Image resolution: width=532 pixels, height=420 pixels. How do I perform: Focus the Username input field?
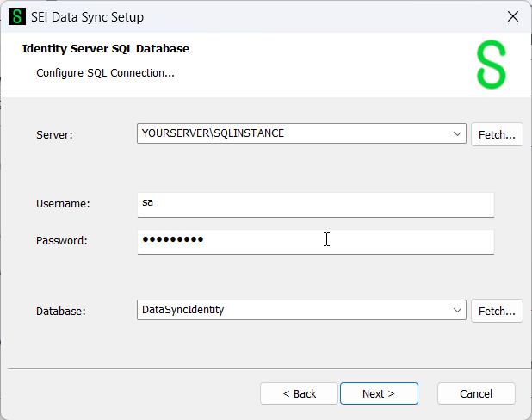[x=315, y=204]
